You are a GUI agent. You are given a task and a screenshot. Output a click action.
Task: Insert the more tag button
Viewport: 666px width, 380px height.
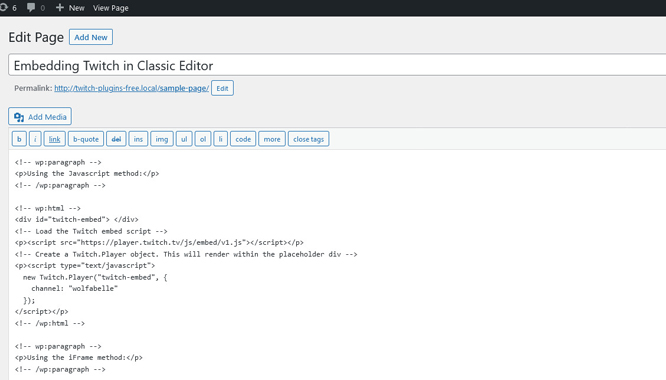coord(272,139)
